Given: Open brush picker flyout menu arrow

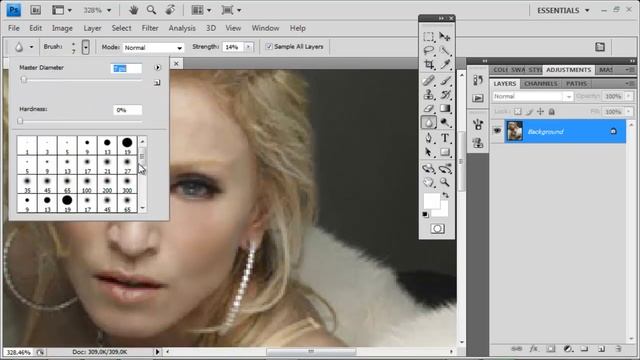Looking at the screenshot, I should click(158, 68).
